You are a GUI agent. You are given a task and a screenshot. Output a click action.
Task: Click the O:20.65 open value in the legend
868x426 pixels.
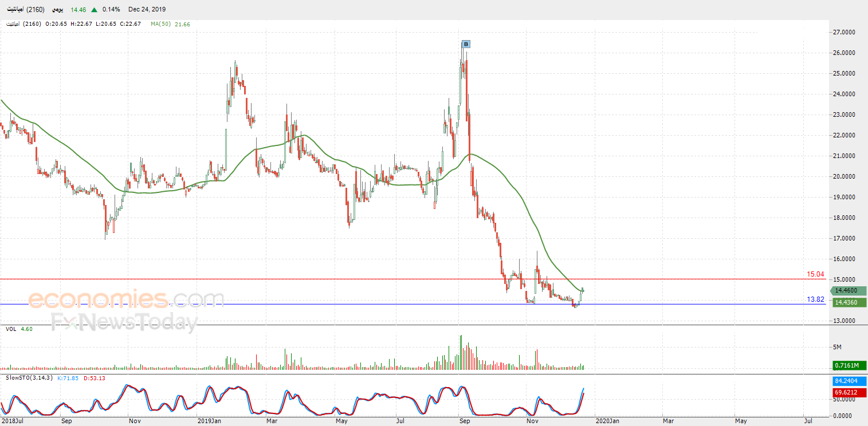tap(57, 24)
